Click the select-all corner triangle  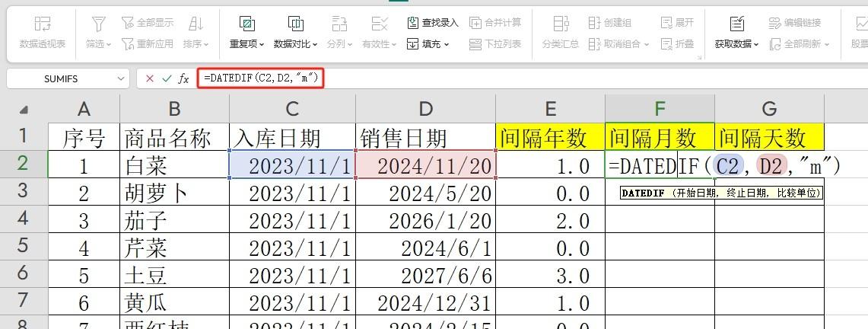pyautogui.click(x=24, y=109)
